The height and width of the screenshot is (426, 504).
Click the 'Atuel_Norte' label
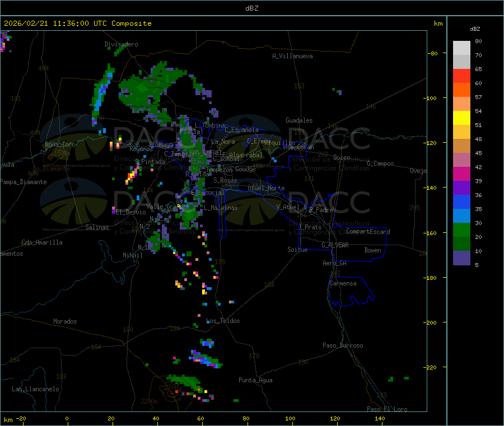(x=266, y=188)
